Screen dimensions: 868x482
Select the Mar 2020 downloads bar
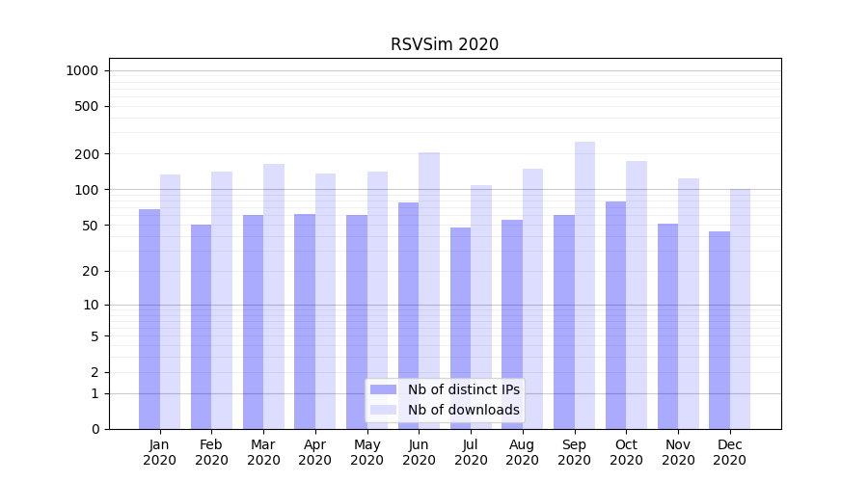(x=274, y=296)
